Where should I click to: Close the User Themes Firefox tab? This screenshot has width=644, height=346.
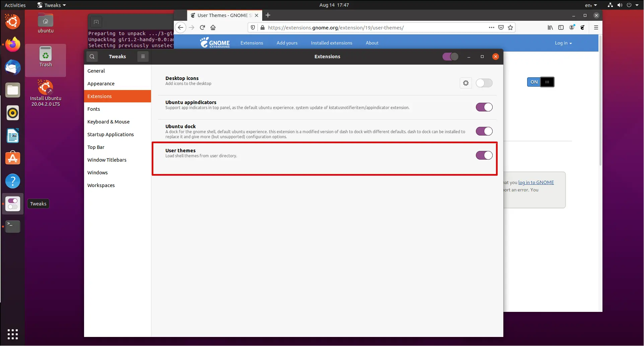click(257, 15)
